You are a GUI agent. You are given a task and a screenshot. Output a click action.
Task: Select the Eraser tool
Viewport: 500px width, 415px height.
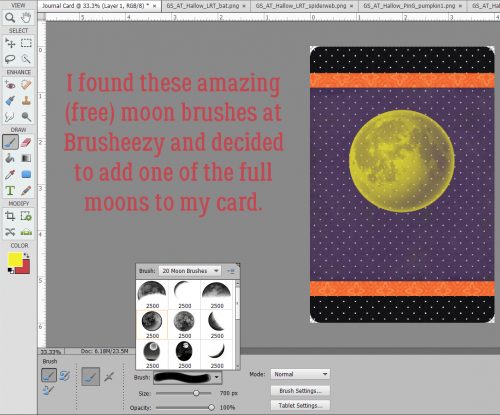26,142
